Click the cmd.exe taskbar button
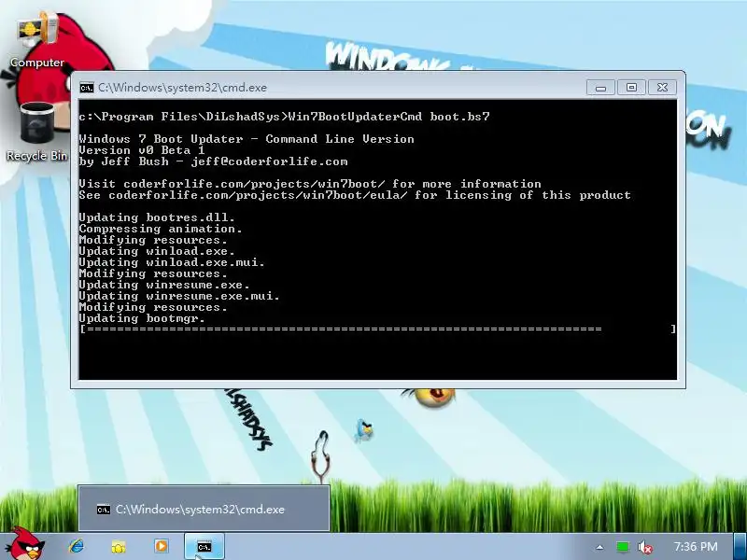This screenshot has width=747, height=560. coord(204,547)
